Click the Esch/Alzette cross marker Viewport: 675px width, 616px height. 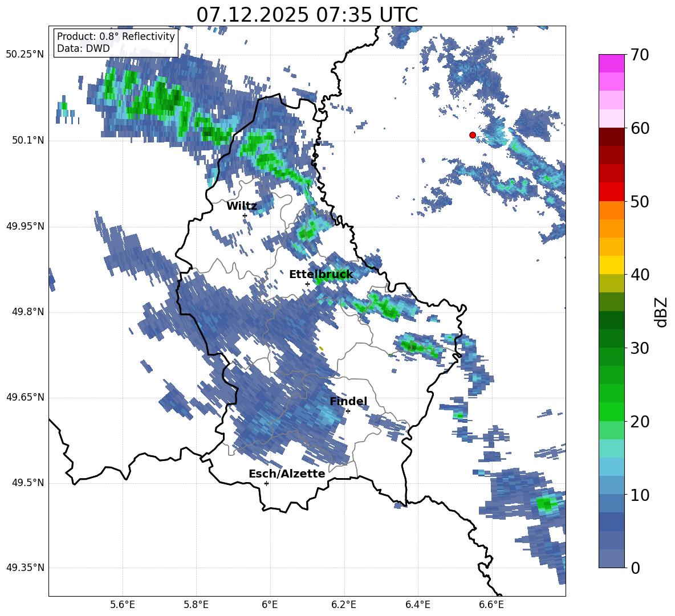coord(266,483)
